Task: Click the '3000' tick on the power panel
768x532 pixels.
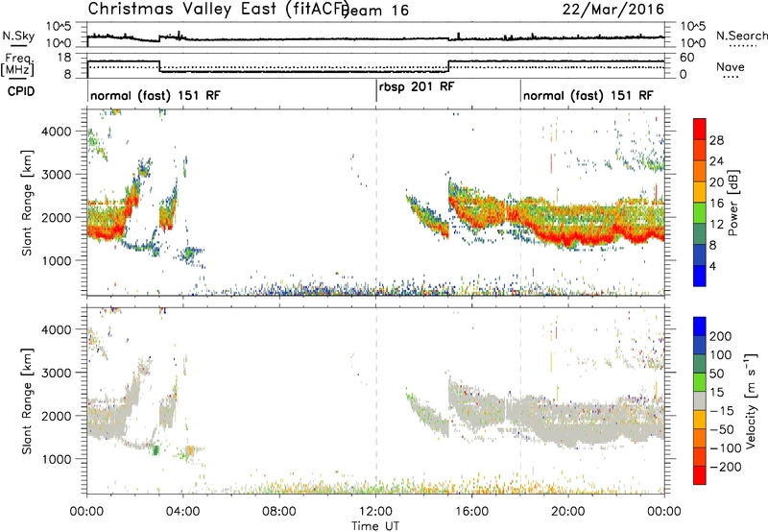Action: pyautogui.click(x=57, y=175)
